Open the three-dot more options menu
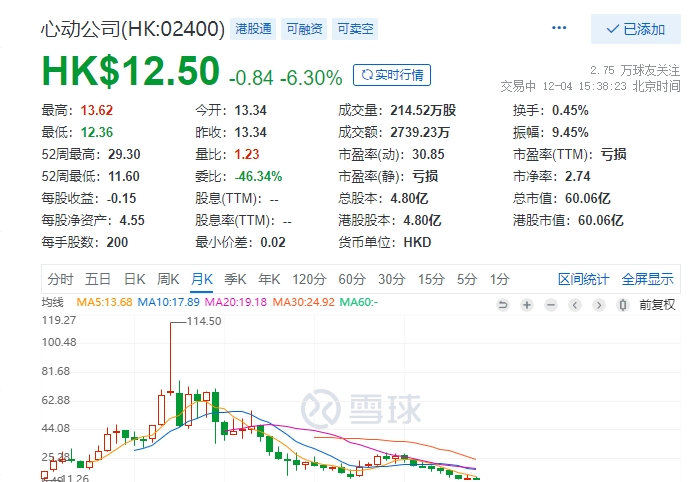This screenshot has height=482, width=700. (559, 28)
